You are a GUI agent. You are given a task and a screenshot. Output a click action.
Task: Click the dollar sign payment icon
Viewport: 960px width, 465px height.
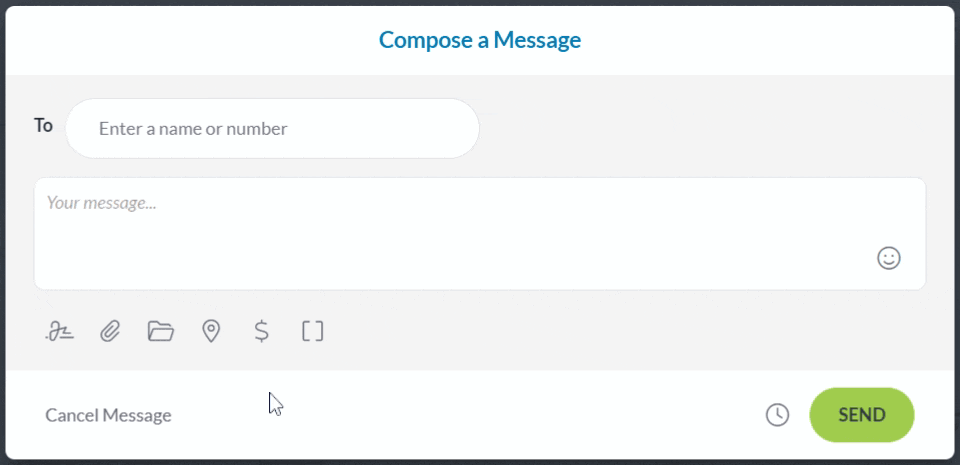262,331
